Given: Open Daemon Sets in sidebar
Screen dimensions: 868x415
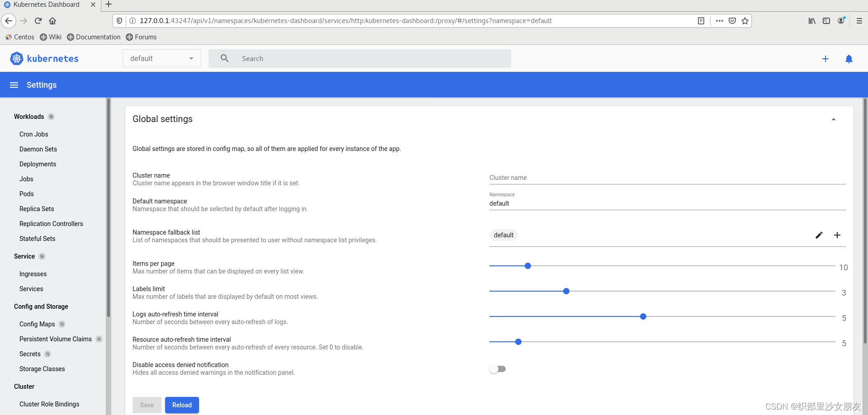Looking at the screenshot, I should (38, 149).
